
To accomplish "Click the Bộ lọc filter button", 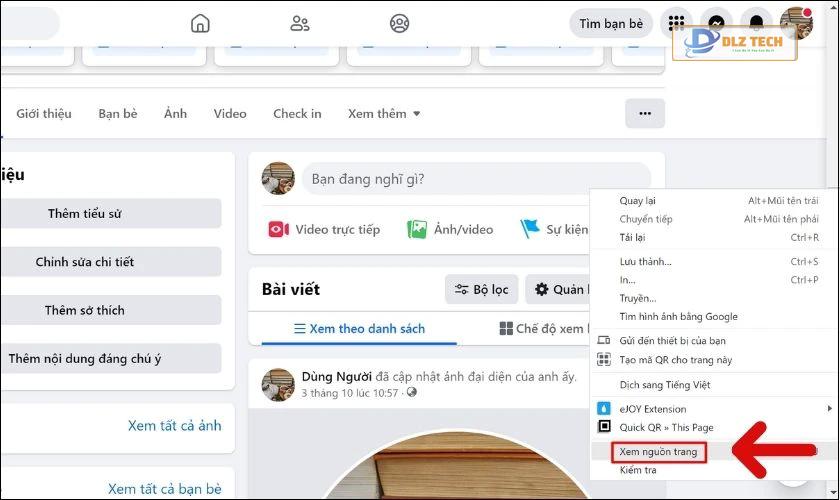I will (482, 289).
